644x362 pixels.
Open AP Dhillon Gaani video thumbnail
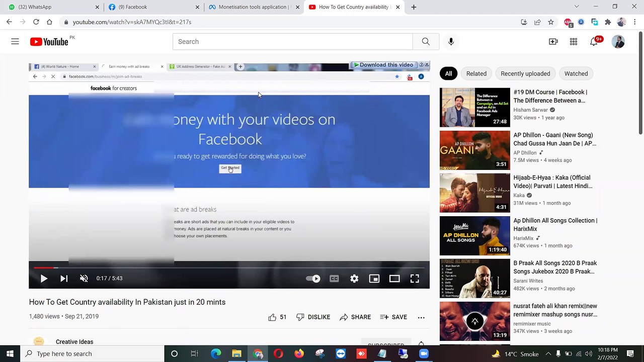pyautogui.click(x=474, y=150)
